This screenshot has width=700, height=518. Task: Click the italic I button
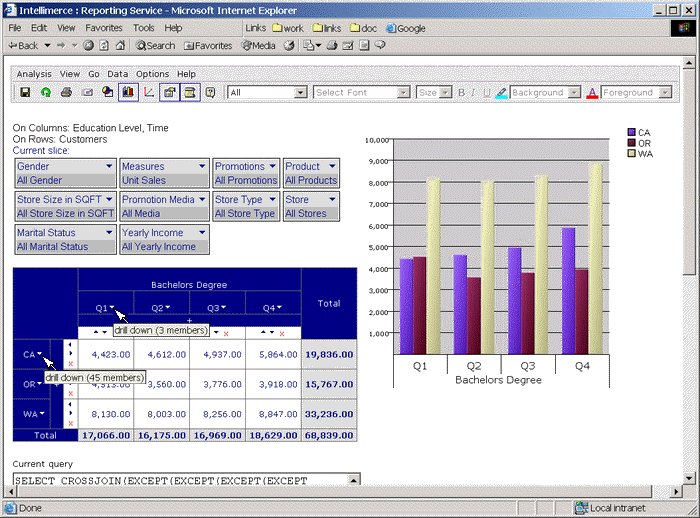pos(473,93)
